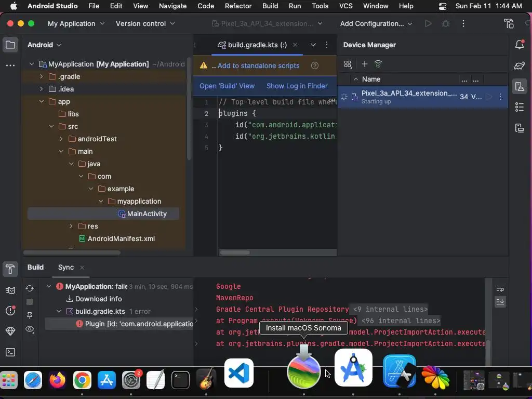Click the editor horizontal scrollbar
Screen dimensions: 532x399
[x=234, y=252]
